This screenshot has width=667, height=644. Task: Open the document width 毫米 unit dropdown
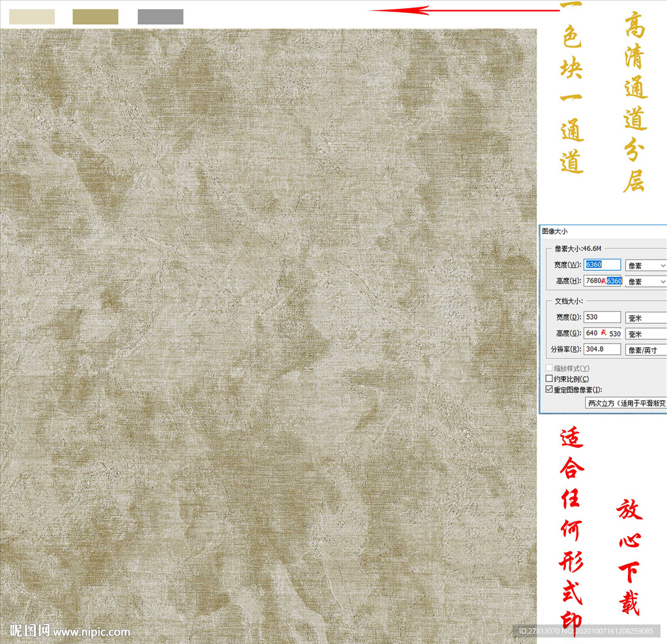click(x=646, y=317)
